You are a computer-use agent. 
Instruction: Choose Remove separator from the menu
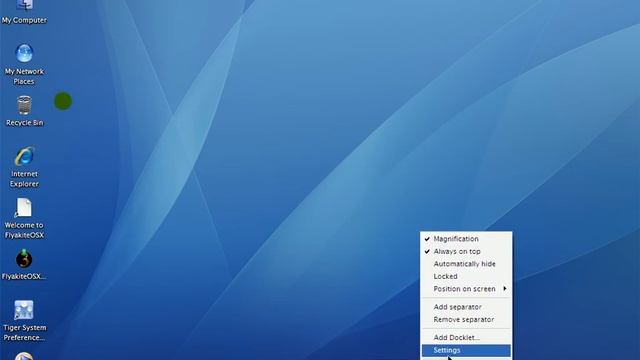tap(466, 320)
